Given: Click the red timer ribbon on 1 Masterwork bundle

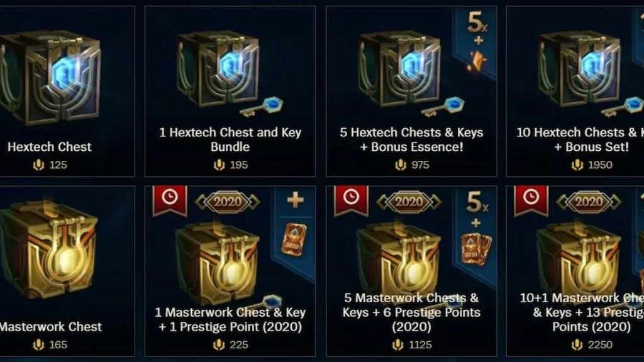Looking at the screenshot, I should (x=170, y=200).
